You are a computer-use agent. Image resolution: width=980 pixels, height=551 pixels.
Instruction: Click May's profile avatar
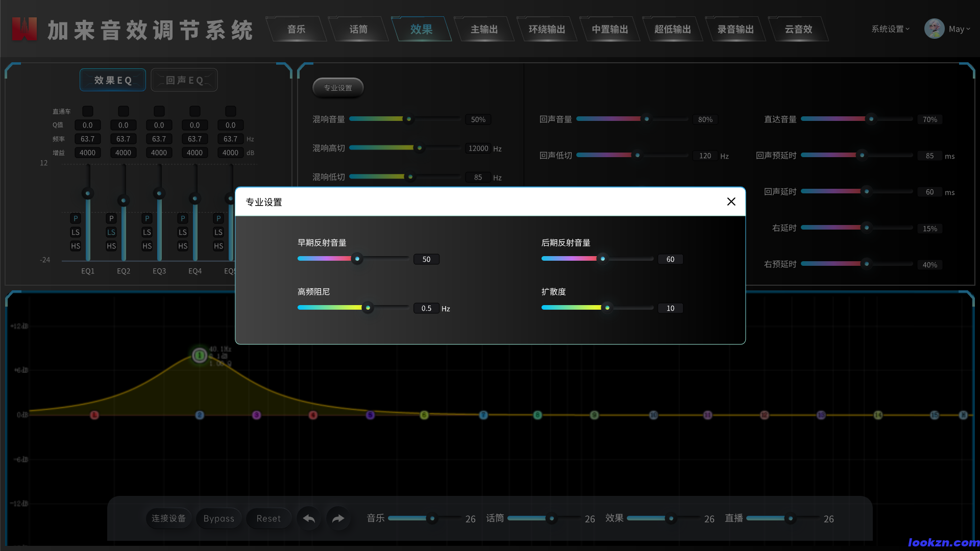(x=935, y=29)
